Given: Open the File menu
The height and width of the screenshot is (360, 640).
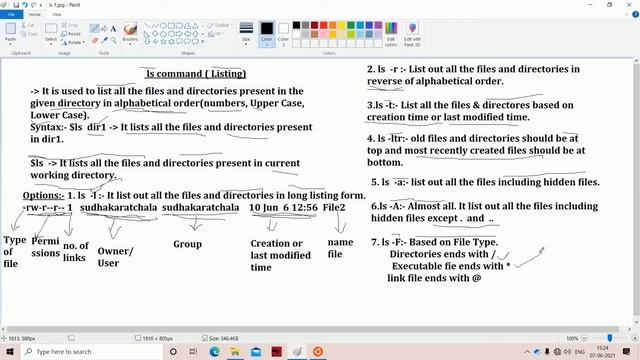Looking at the screenshot, I should click(11, 14).
